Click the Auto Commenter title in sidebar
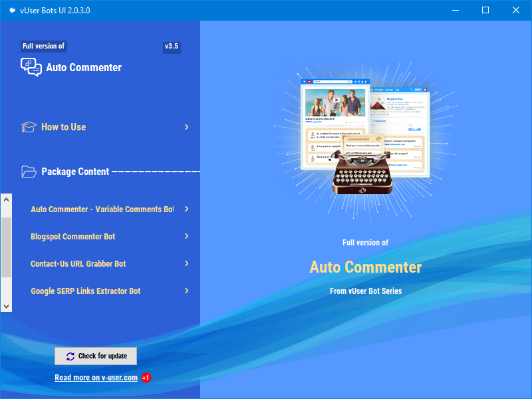This screenshot has width=532, height=399. [x=84, y=68]
